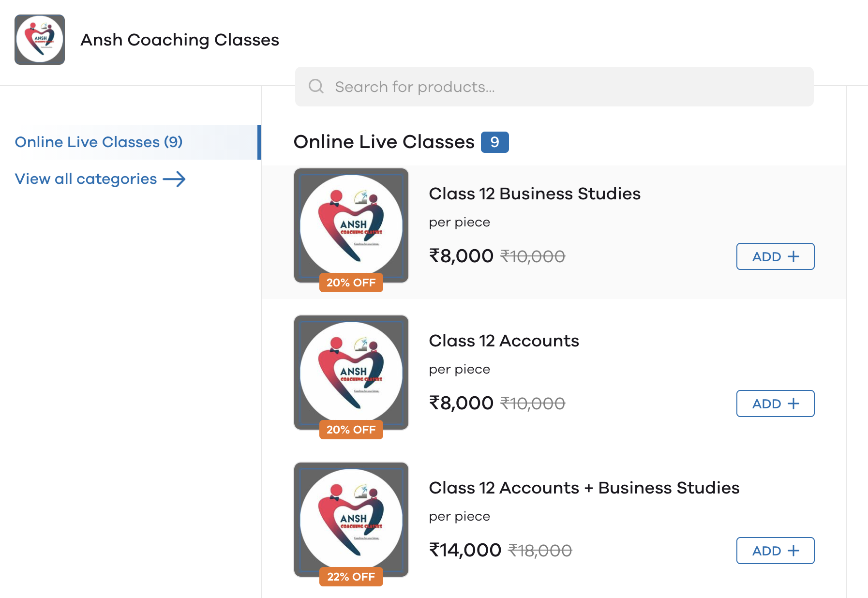The image size is (868, 598).
Task: Click the search magnifier icon
Action: 316,86
